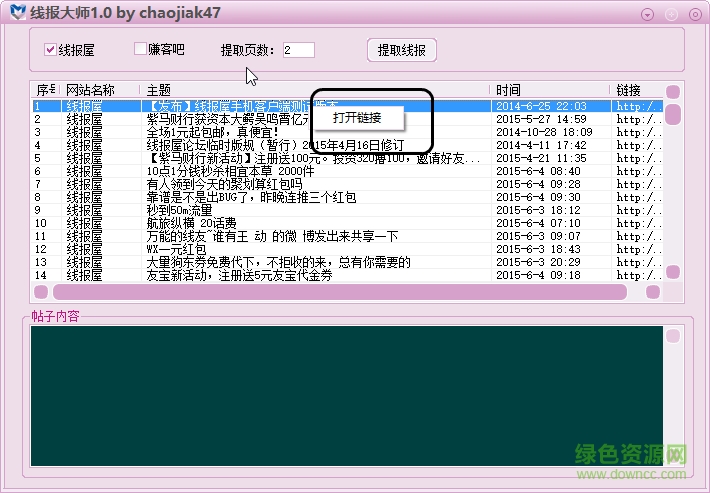Choose 打开链接 from the context menu
710x493 pixels.
pos(357,118)
